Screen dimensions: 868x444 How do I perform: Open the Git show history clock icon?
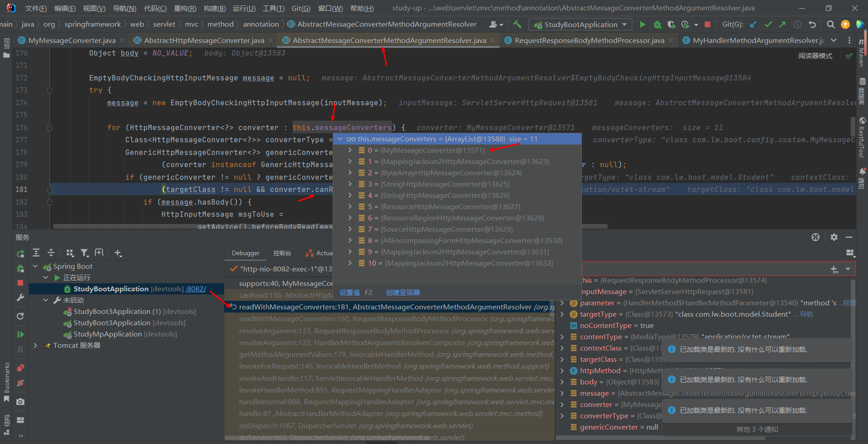797,24
